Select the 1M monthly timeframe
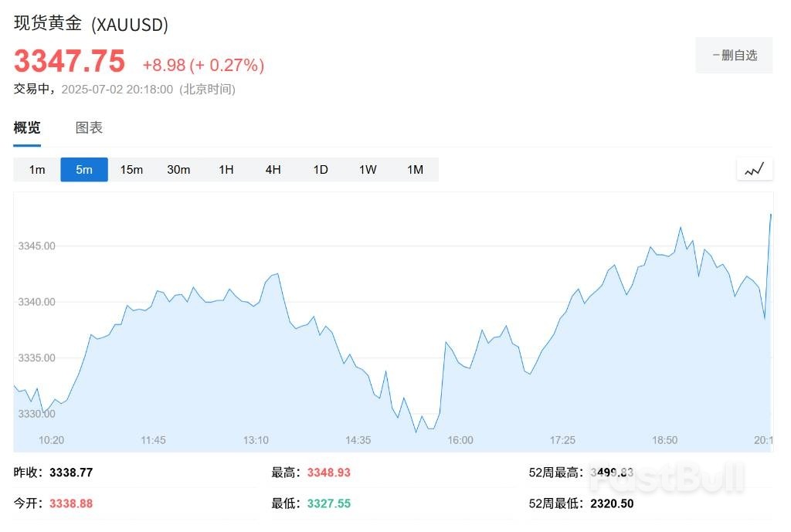The image size is (791, 532). tap(415, 170)
